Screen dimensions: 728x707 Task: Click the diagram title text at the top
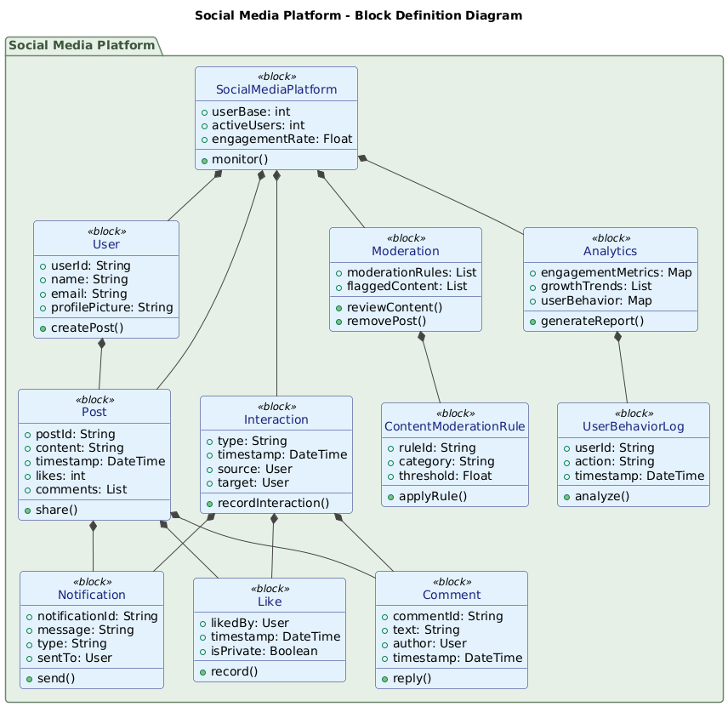358,15
